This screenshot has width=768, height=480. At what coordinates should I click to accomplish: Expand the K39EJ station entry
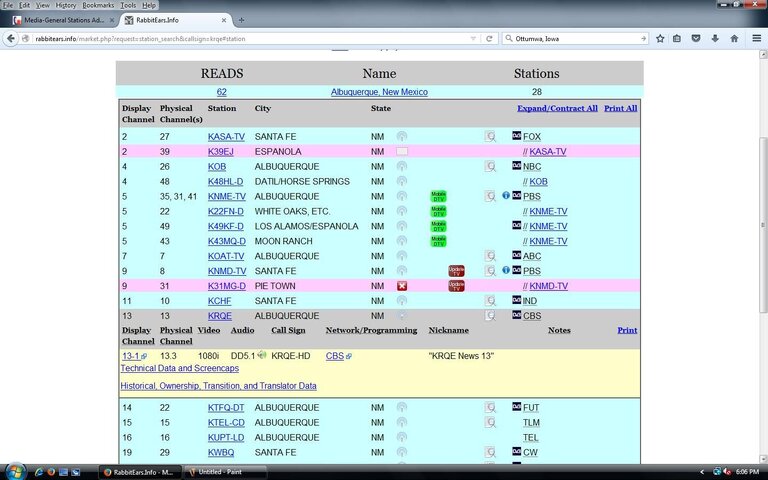pyautogui.click(x=221, y=151)
